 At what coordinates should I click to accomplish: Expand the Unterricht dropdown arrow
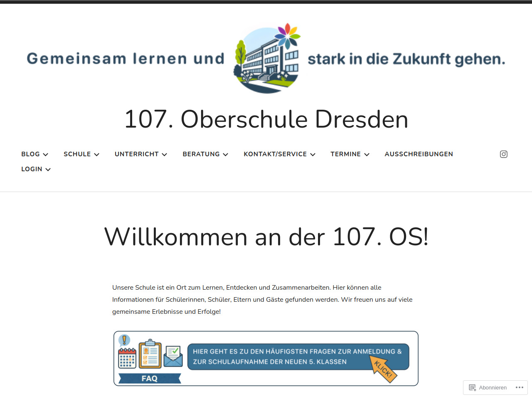[165, 155]
